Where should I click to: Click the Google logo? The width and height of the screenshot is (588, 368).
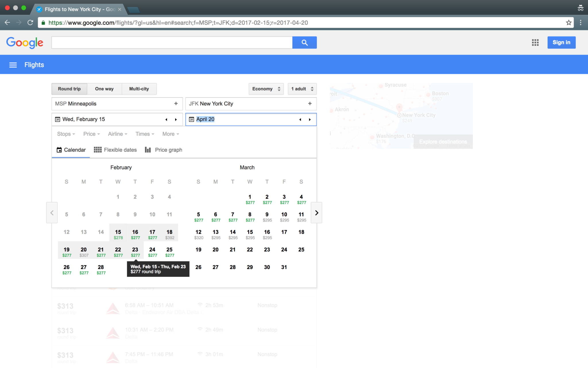point(25,43)
